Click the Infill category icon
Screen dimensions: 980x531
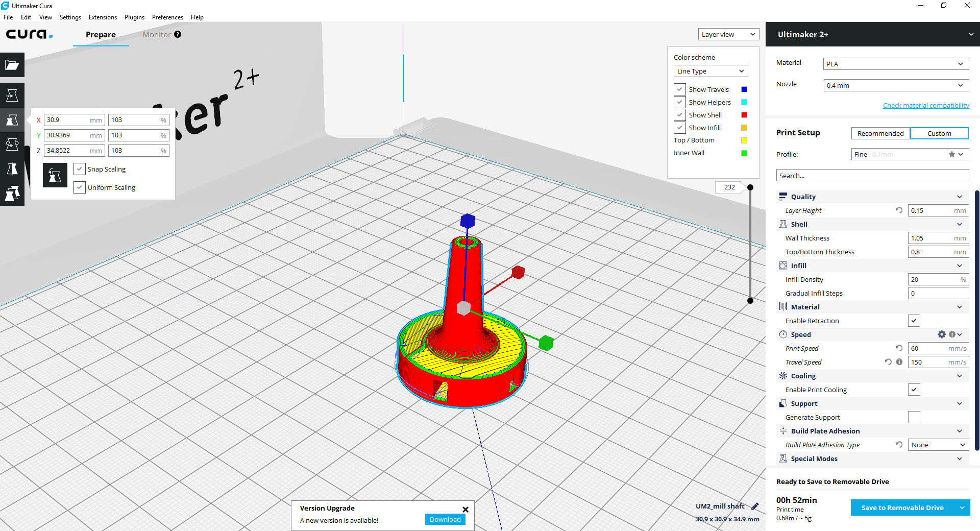pos(783,265)
